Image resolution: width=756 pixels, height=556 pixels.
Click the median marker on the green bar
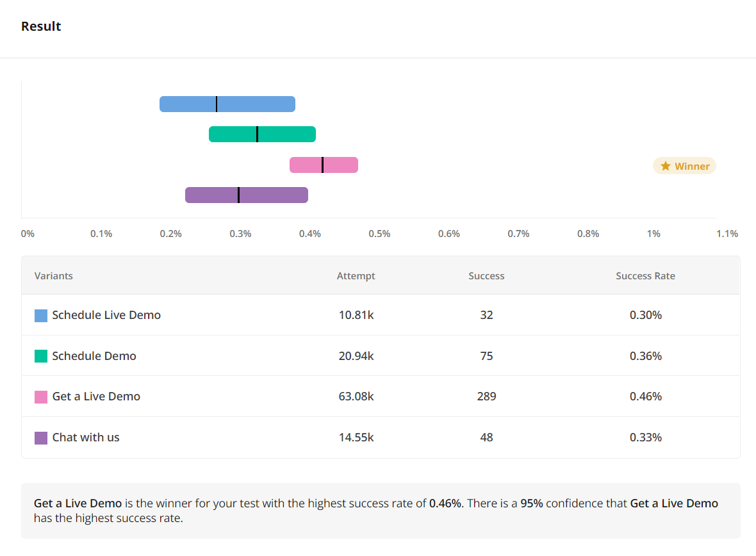click(257, 133)
